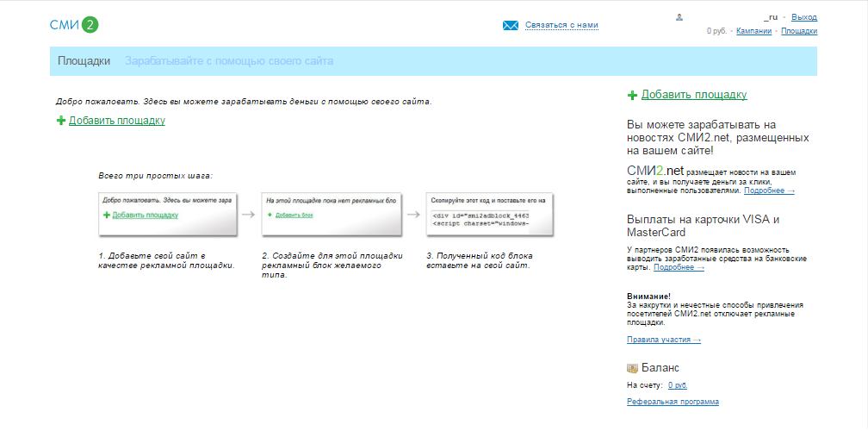
Task: Open the Правила участия link
Action: coord(664,340)
